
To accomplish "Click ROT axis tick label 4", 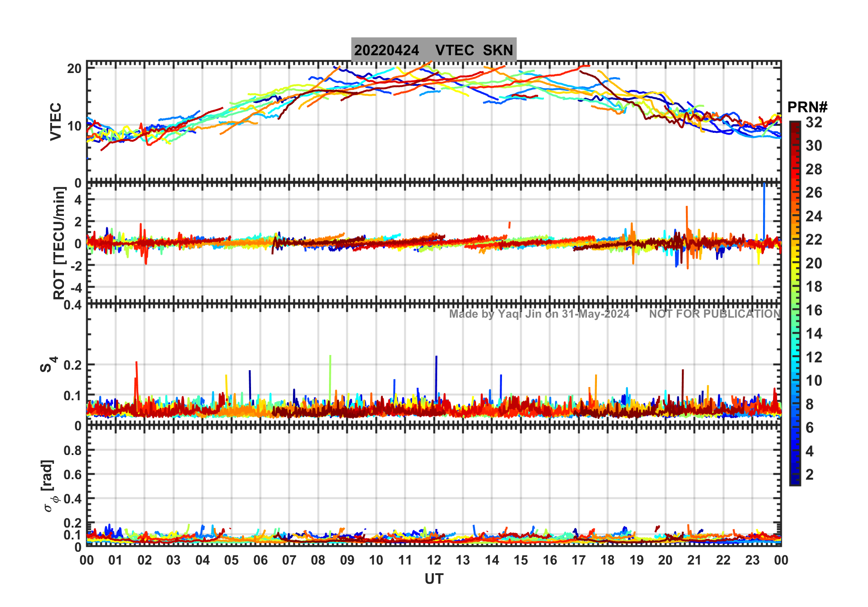I will [78, 199].
